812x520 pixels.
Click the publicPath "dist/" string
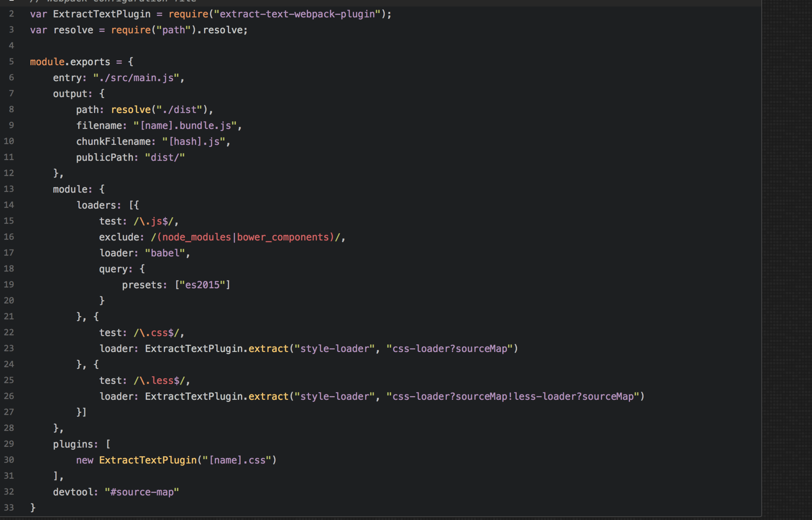point(165,158)
